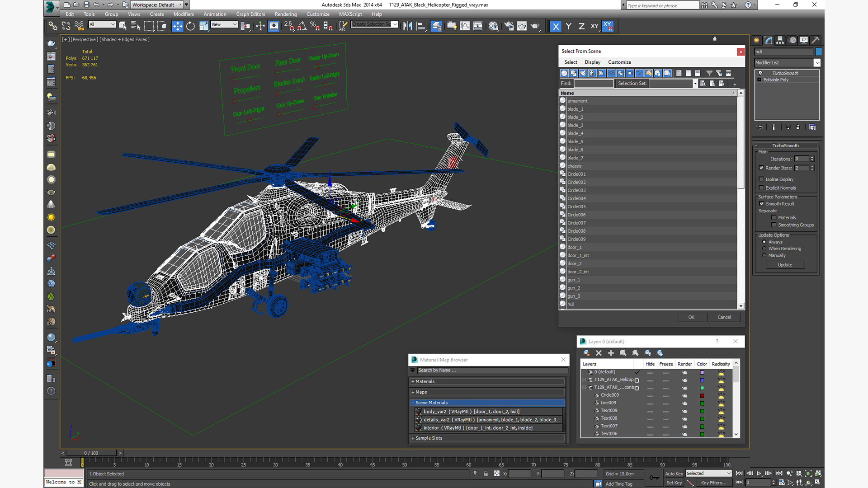Expand the Sample Slots group in Material Browser
Viewport: 868px width, 488px height.
pos(487,438)
